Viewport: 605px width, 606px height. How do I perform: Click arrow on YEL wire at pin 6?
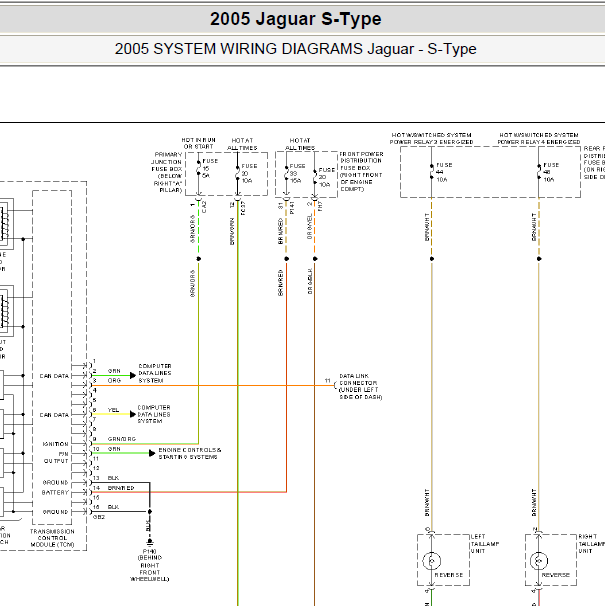pyautogui.click(x=133, y=414)
